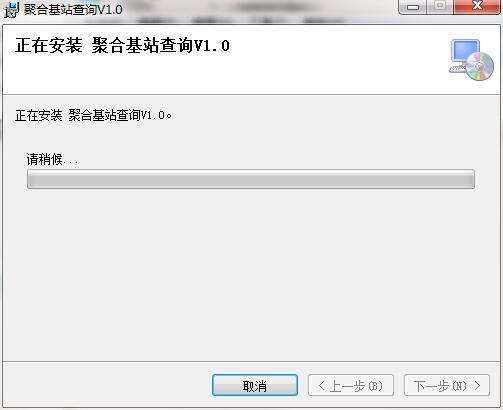Click the CD disc in the header graphic

[x=480, y=67]
